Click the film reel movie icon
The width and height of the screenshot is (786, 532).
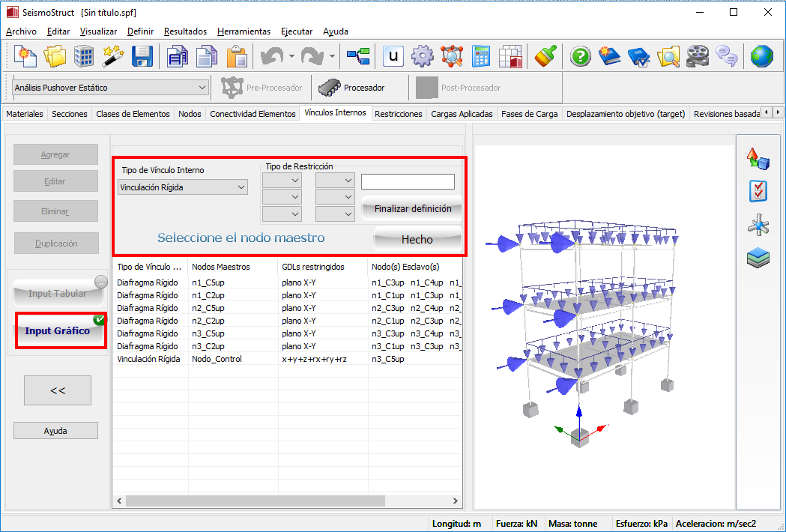coord(697,56)
